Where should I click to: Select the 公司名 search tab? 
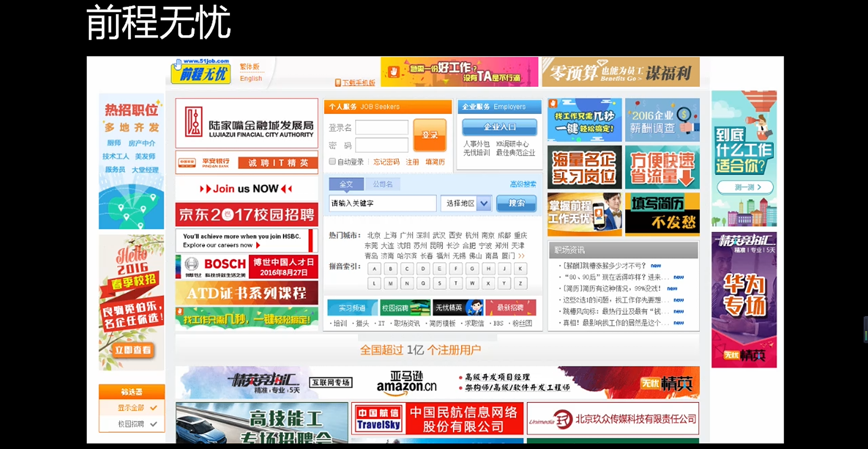pyautogui.click(x=383, y=184)
